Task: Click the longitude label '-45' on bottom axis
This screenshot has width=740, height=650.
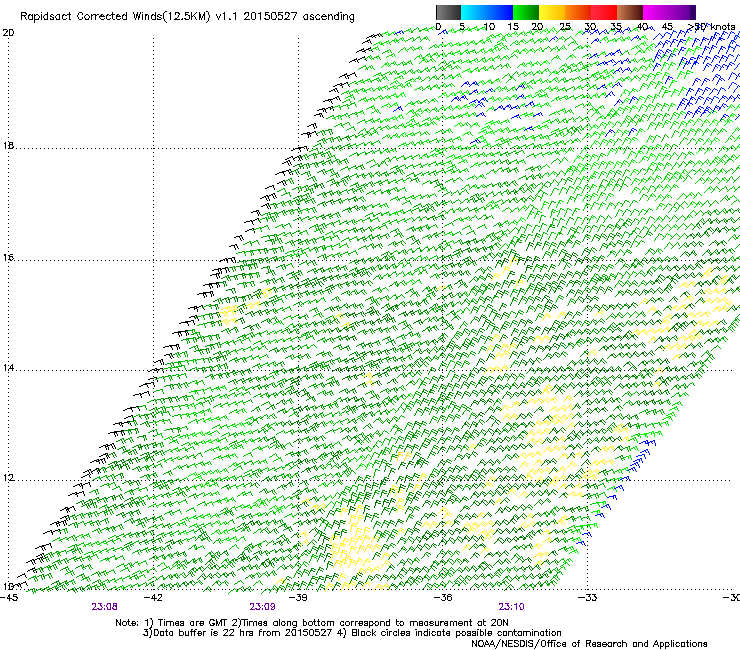Action: (x=9, y=598)
